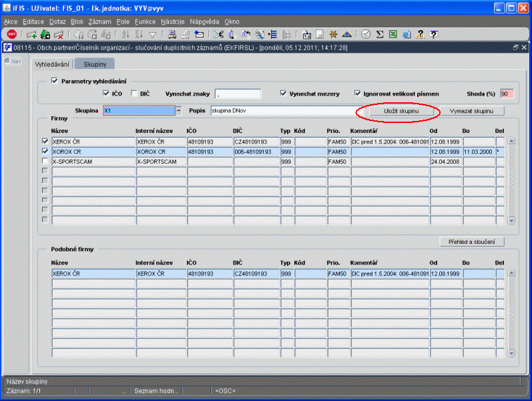
Task: Toggle the Parametry vyhledávání checkbox
Action: (54, 81)
